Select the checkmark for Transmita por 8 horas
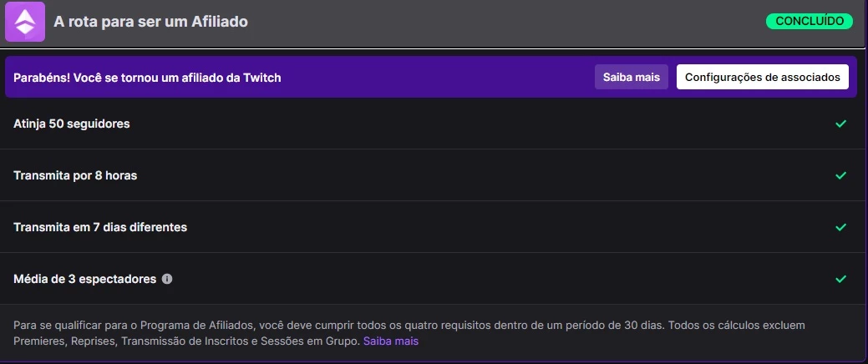868x364 pixels. (x=840, y=175)
